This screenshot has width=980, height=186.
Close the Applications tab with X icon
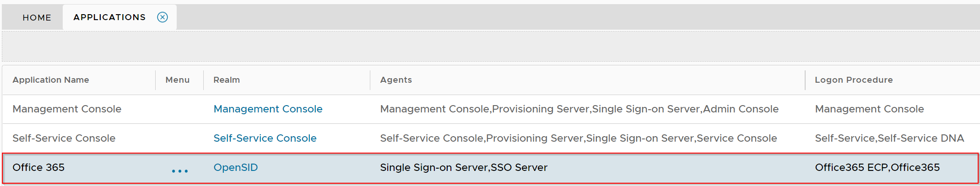pyautogui.click(x=162, y=17)
